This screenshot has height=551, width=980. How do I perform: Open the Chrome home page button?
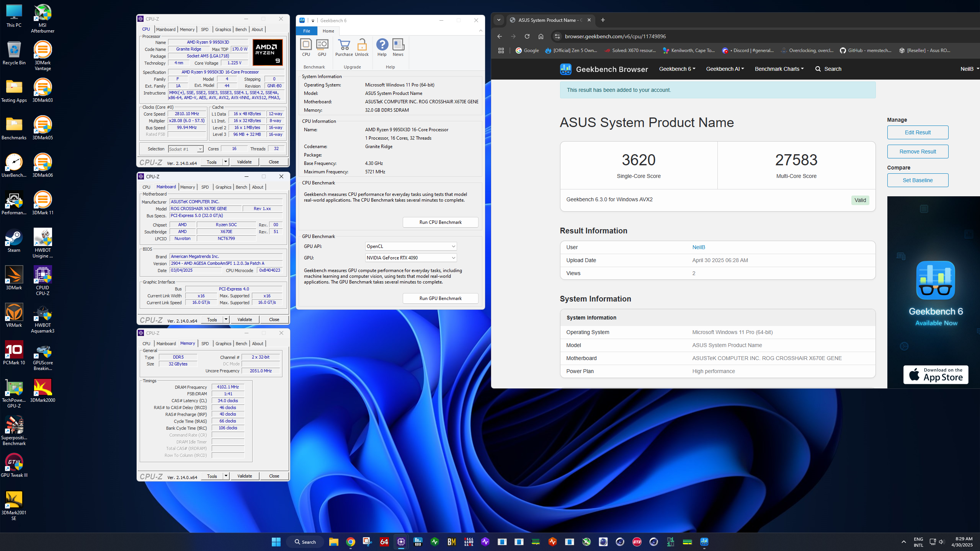(541, 36)
